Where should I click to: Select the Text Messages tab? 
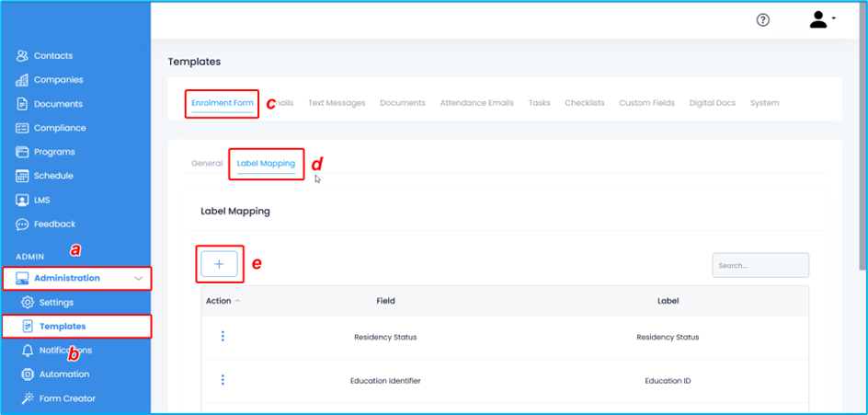pyautogui.click(x=337, y=103)
